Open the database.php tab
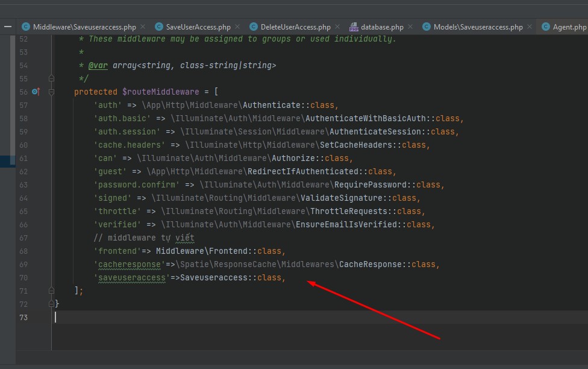This screenshot has height=369, width=588. [382, 27]
